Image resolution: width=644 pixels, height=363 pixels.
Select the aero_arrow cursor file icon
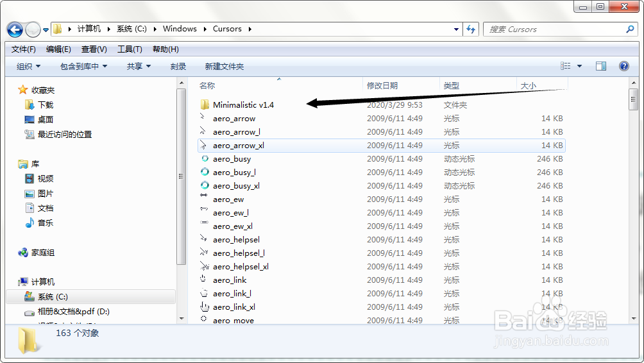[x=203, y=116]
